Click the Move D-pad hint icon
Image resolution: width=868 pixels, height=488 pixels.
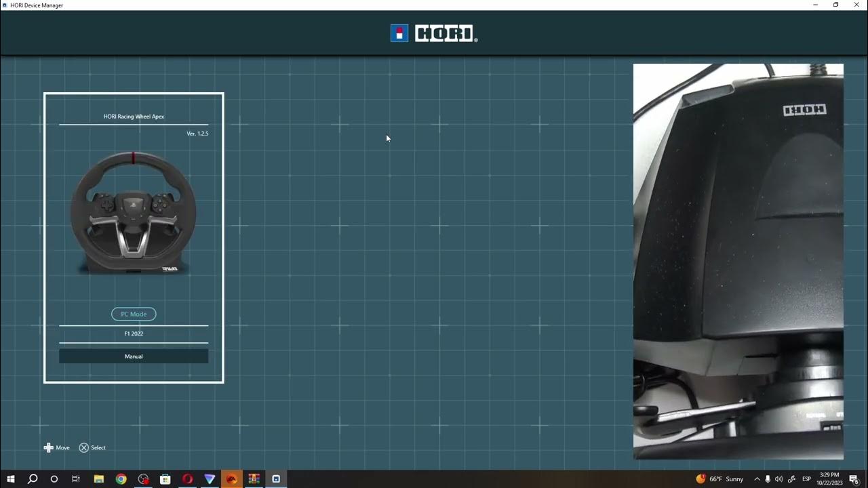click(x=48, y=447)
